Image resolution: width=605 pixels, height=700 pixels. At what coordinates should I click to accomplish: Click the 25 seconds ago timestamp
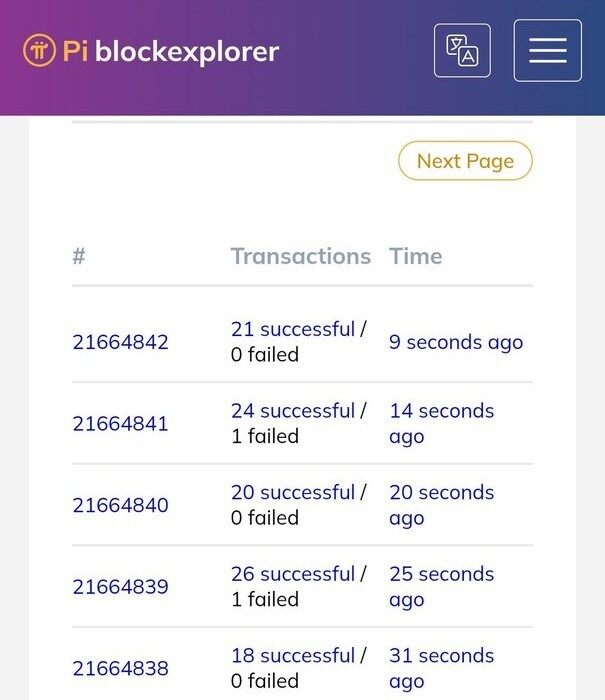441,586
